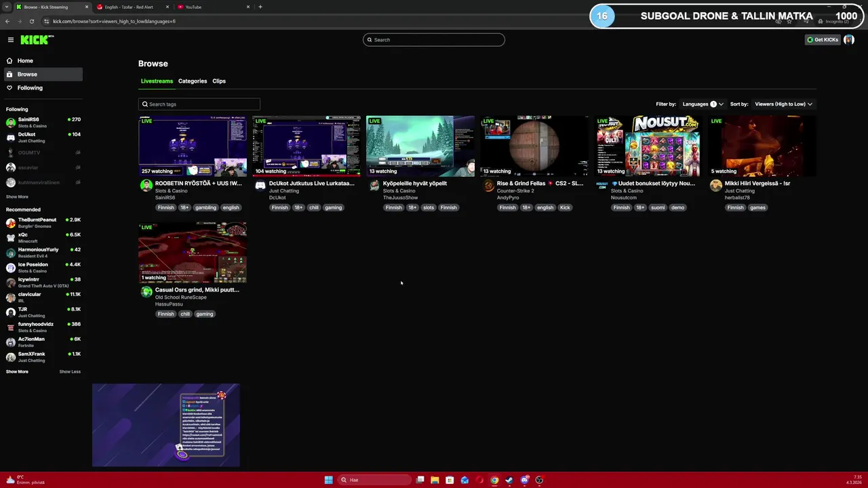Click the taskbar Hae search box
The image size is (868, 488).
pyautogui.click(x=374, y=480)
